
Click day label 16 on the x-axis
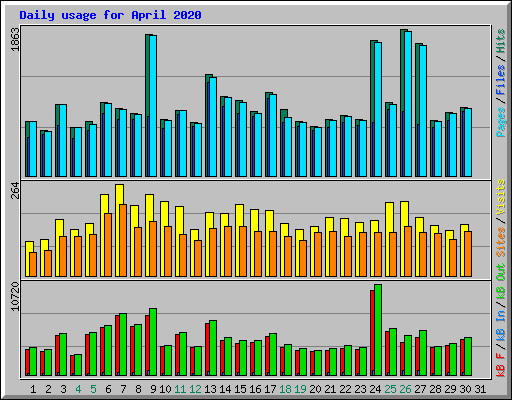pyautogui.click(x=255, y=389)
